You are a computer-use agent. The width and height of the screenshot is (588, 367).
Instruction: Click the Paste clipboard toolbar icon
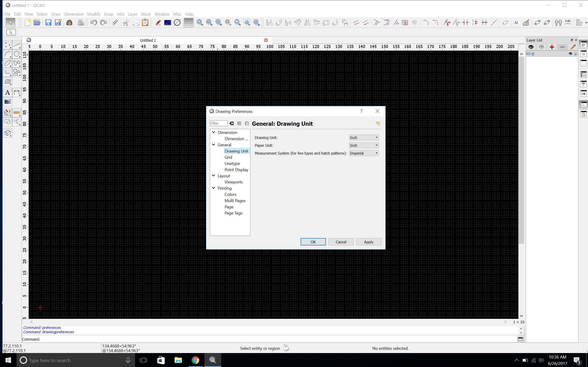[x=145, y=22]
